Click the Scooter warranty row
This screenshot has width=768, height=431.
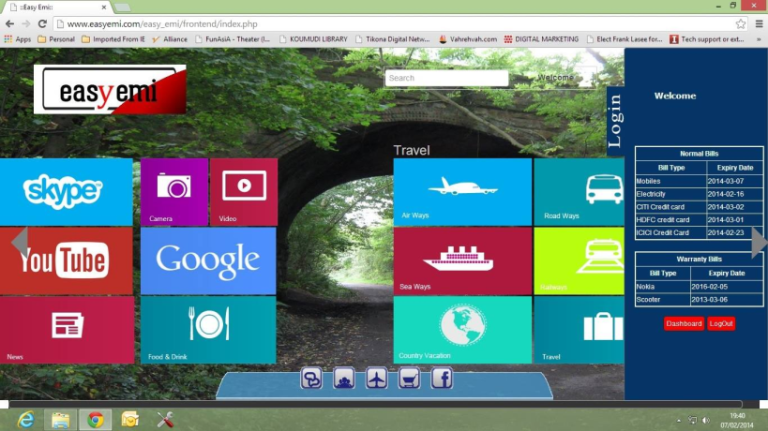699,299
